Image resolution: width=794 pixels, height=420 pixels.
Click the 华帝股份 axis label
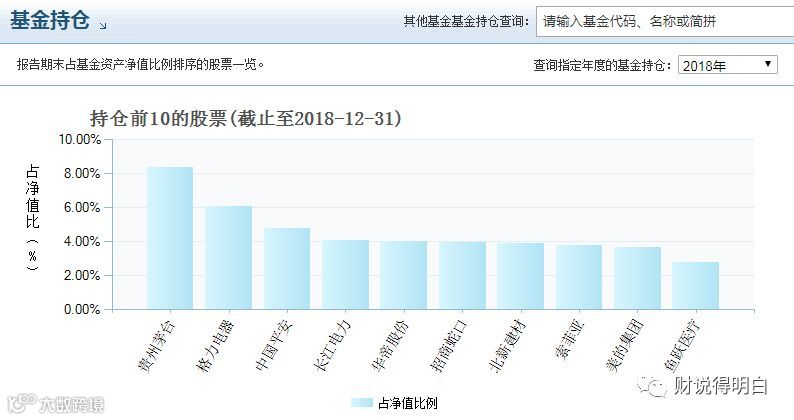coord(390,346)
